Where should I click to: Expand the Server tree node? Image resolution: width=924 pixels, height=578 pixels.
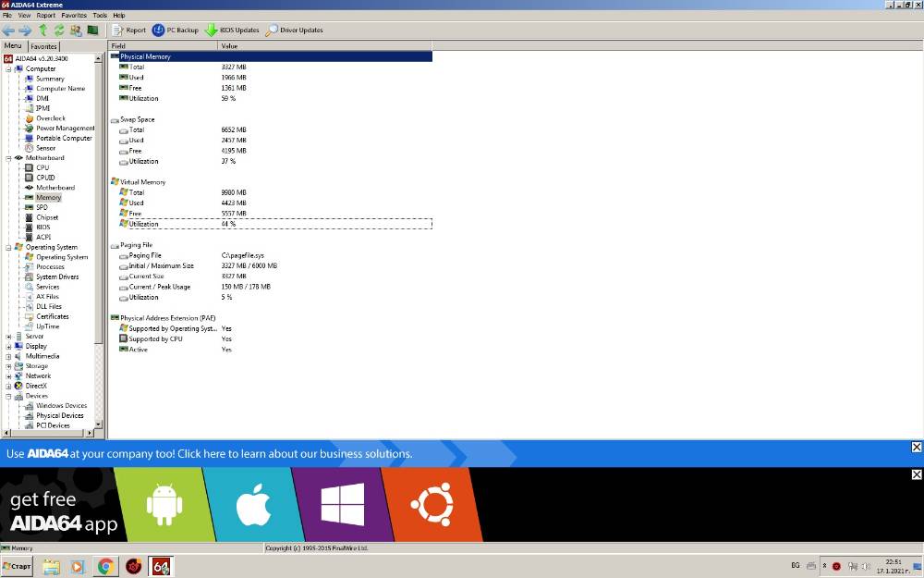pyautogui.click(x=9, y=337)
